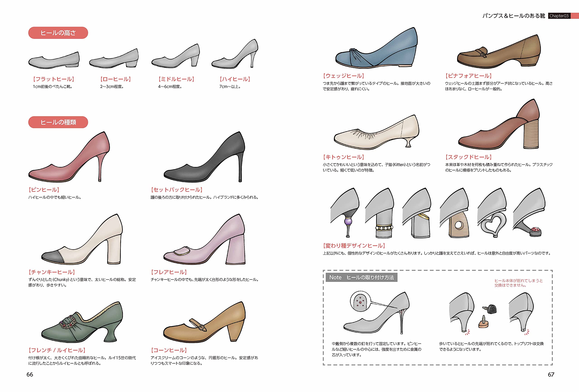Open the Note ヒールの取り付け方法 box
Viewport: 579px width, 392px height.
[361, 277]
